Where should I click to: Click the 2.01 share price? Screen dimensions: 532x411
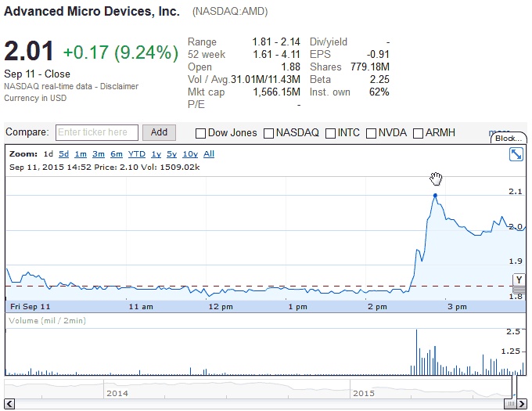click(29, 51)
